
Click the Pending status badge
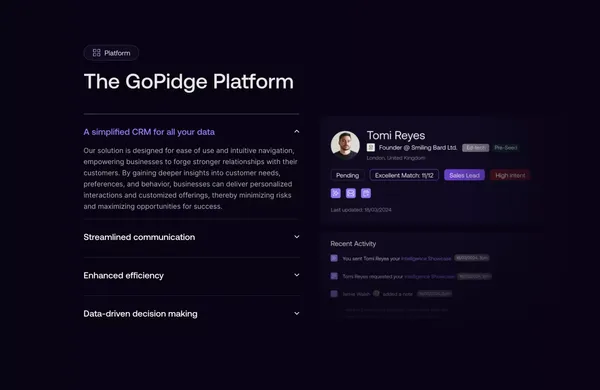(x=347, y=175)
